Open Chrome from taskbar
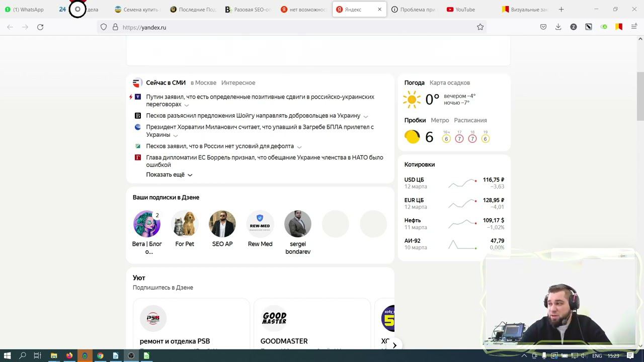Viewport: 644px width, 362px height. tap(100, 355)
